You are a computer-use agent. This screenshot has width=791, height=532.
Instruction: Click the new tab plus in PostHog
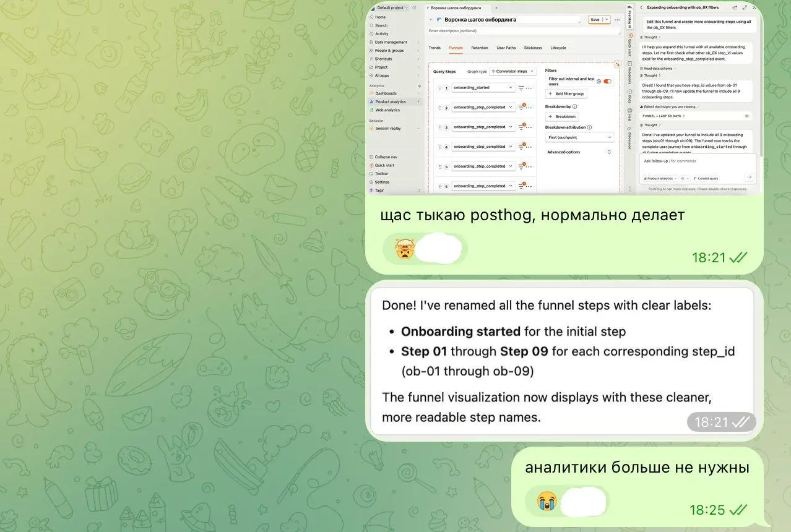click(x=496, y=7)
